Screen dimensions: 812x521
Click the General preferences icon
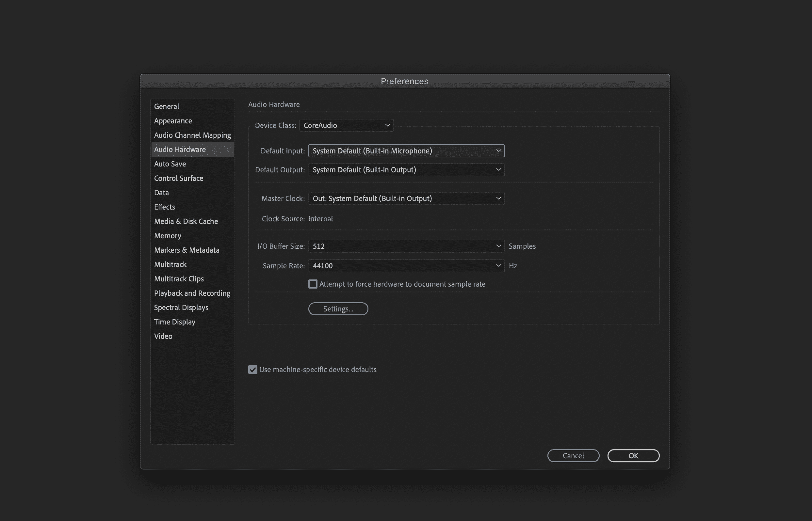[x=166, y=106]
